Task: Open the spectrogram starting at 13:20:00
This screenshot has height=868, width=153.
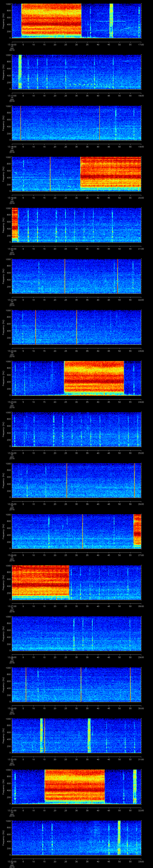Action: pos(76,225)
